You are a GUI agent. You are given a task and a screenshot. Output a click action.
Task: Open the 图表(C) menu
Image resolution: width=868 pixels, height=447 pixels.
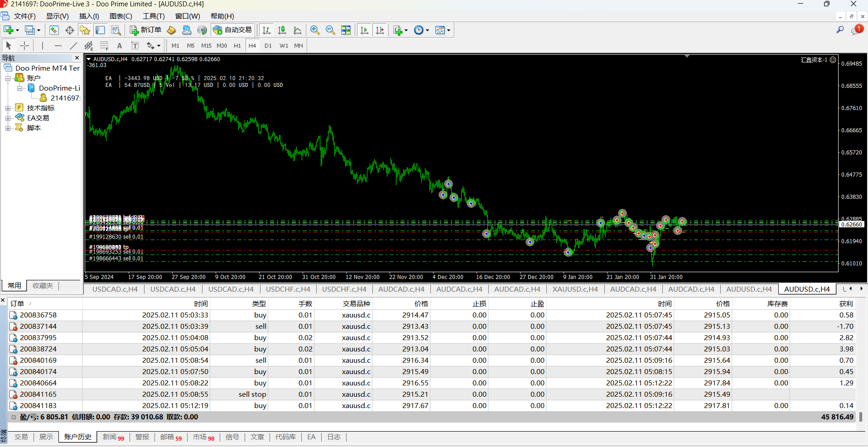(121, 16)
